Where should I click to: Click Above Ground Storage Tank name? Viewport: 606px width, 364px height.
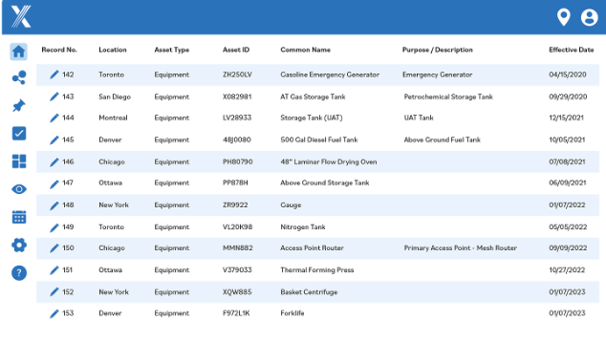[x=325, y=182]
